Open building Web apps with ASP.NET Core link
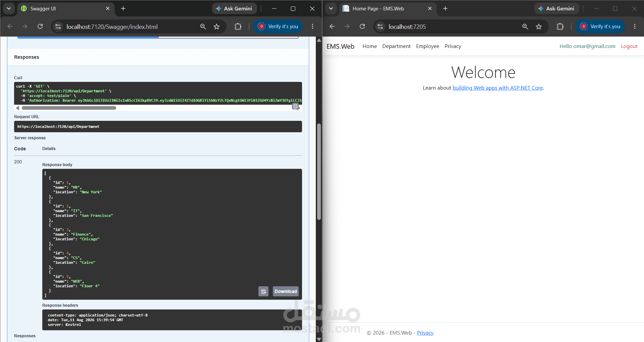 coord(498,88)
